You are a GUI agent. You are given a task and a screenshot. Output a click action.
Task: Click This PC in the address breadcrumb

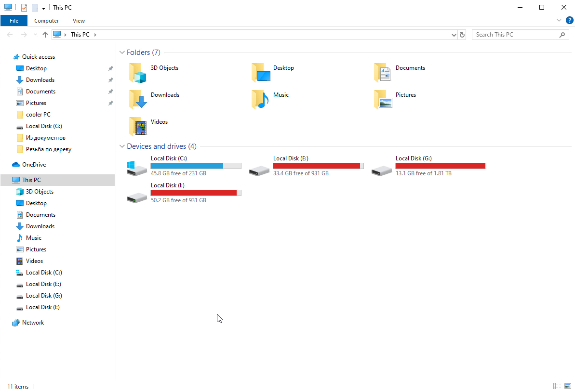pos(80,35)
